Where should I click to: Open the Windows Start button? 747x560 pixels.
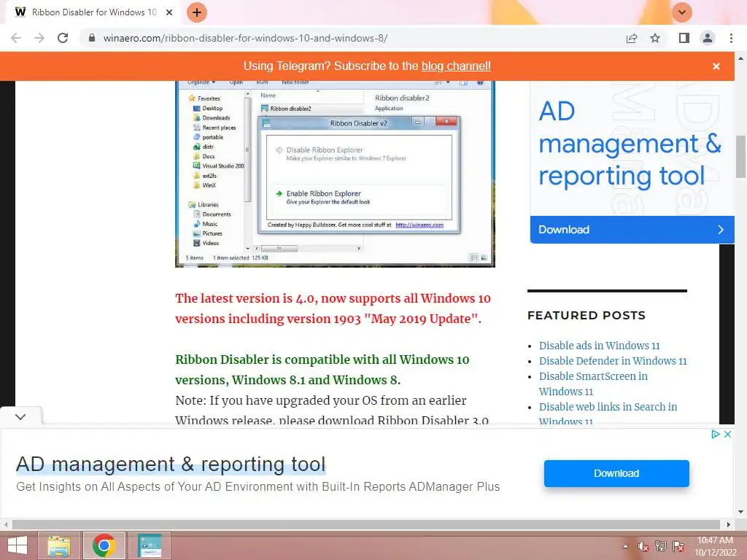(x=18, y=545)
